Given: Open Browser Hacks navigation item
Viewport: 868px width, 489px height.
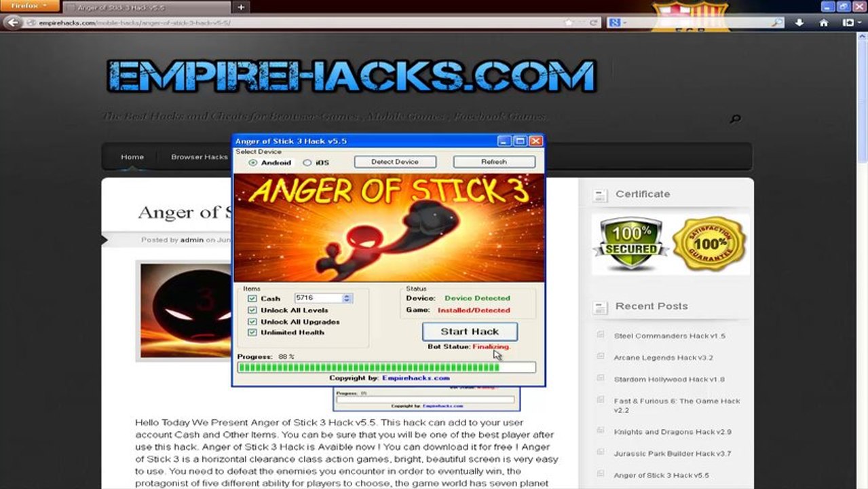Looking at the screenshot, I should point(199,157).
